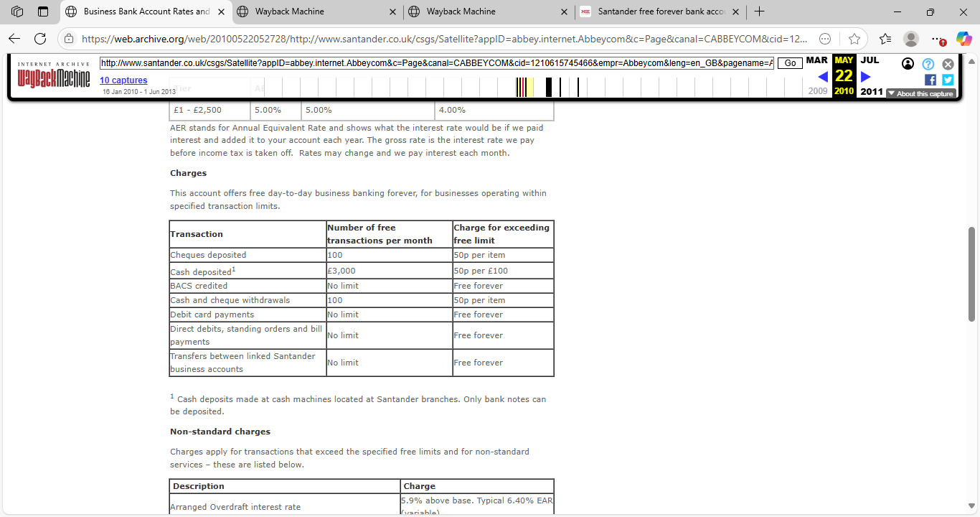
Task: Click 'Debit card payments' table cell
Action: pos(248,315)
